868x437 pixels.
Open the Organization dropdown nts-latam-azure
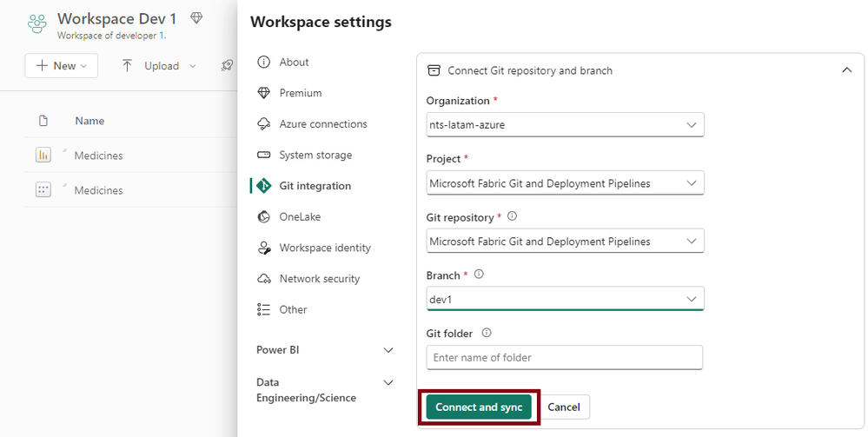click(565, 124)
